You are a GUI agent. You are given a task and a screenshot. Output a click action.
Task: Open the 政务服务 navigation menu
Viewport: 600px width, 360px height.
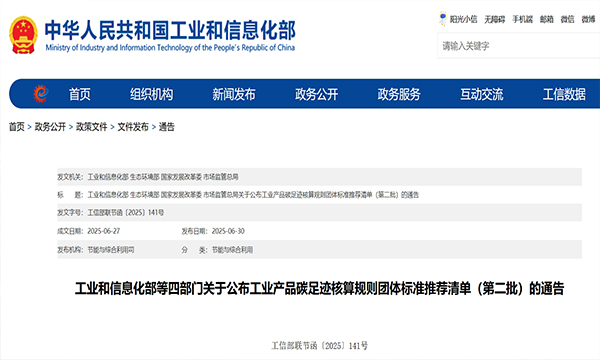coord(399,94)
